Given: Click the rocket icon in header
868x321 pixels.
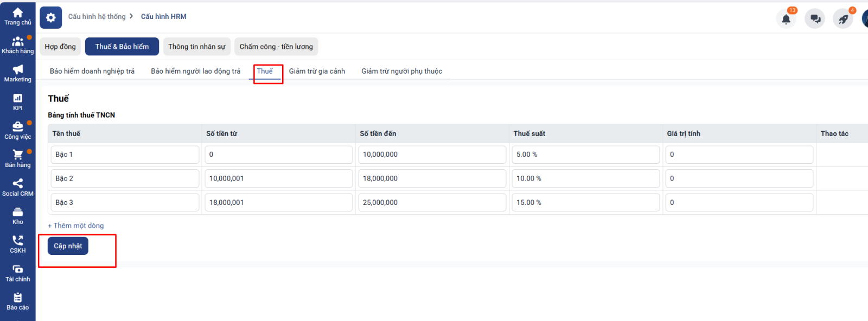Looking at the screenshot, I should pyautogui.click(x=843, y=19).
